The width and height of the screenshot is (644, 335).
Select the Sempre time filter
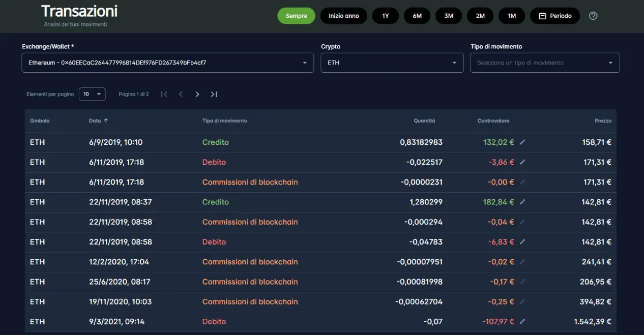coord(296,16)
